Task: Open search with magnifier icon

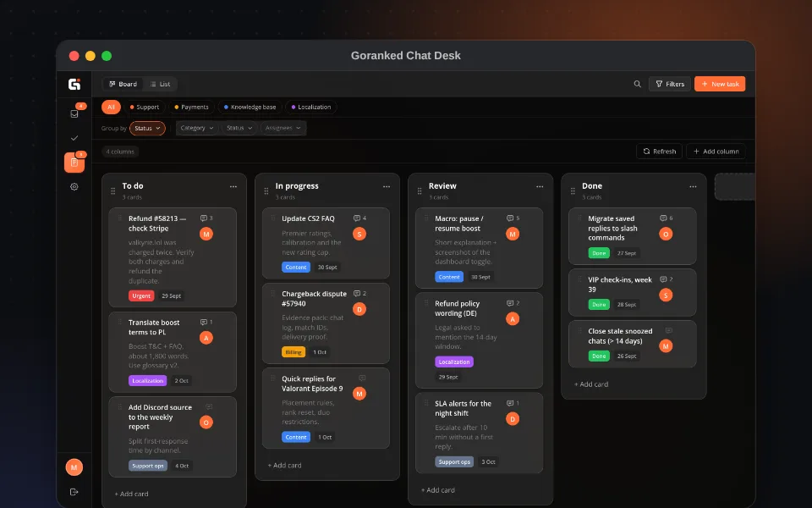Action: point(638,84)
